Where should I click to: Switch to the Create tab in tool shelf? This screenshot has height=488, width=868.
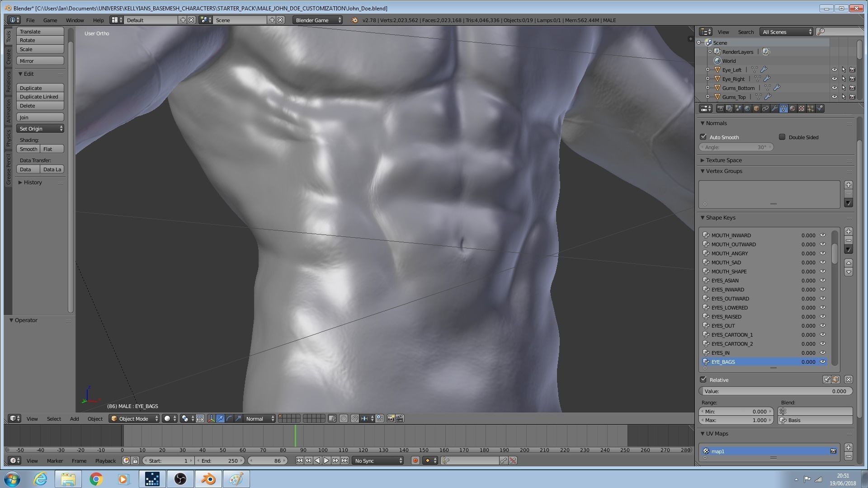(8, 56)
